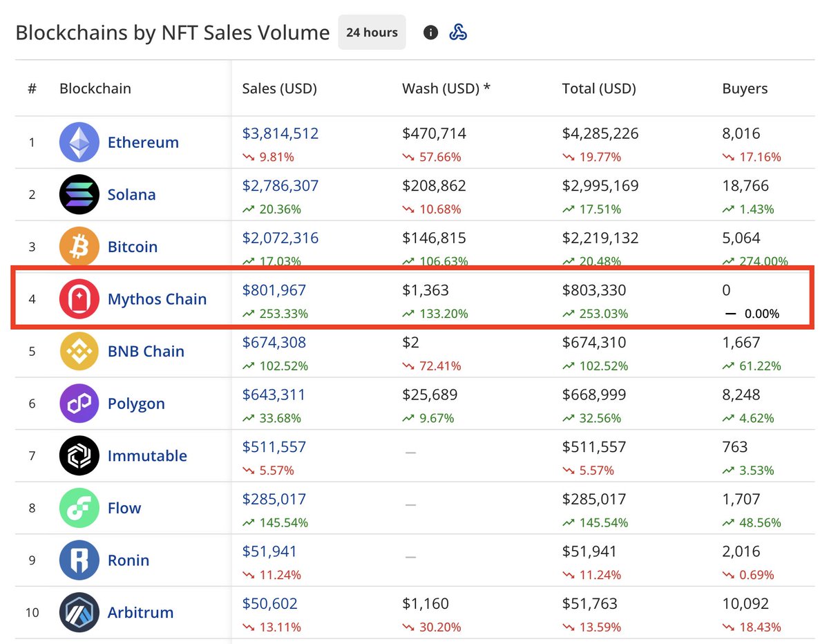829x644 pixels.
Task: Click the Bitcoin logo icon
Action: click(79, 247)
